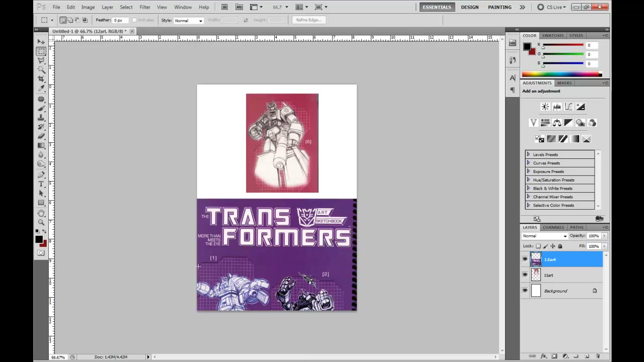Select the Hand tool

point(41,213)
